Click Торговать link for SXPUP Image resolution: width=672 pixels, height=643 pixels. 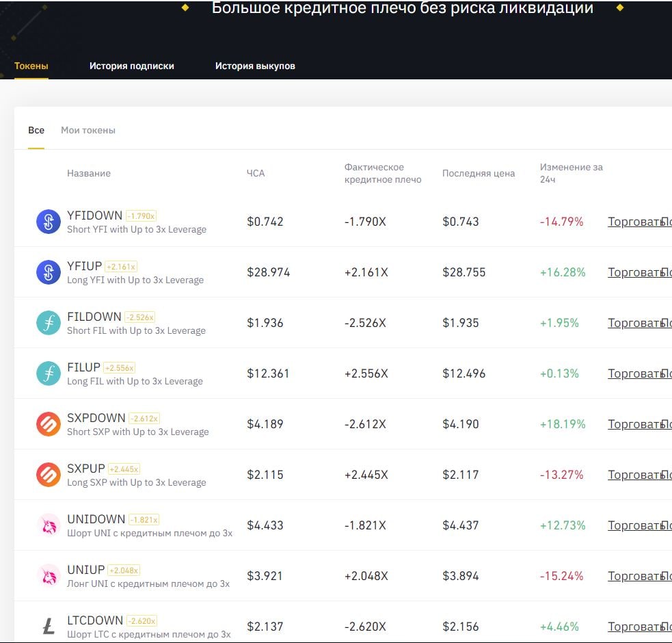[x=636, y=475]
